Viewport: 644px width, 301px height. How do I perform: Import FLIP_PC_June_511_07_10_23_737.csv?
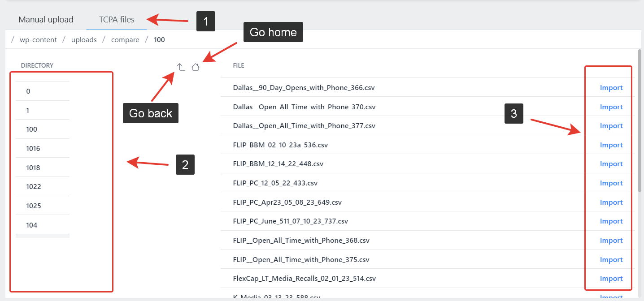click(611, 221)
